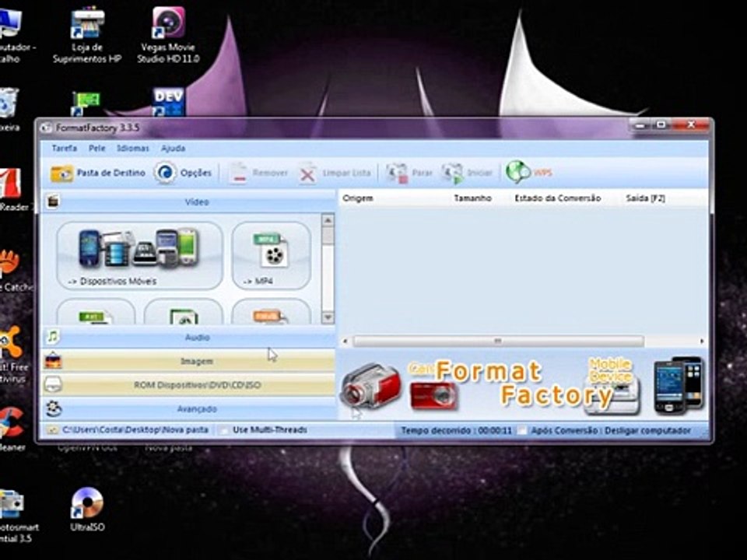This screenshot has height=560, width=747.
Task: Open the Opções settings
Action: (182, 173)
